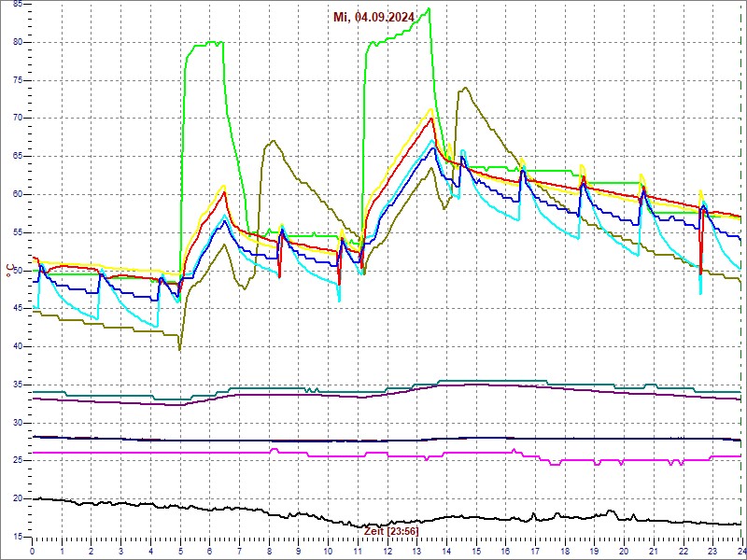Click hour 10 on the time axis
The image size is (747, 560).
pyautogui.click(x=328, y=551)
